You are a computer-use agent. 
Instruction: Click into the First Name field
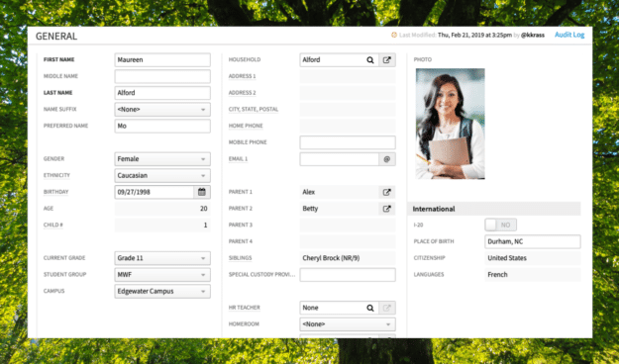(162, 60)
